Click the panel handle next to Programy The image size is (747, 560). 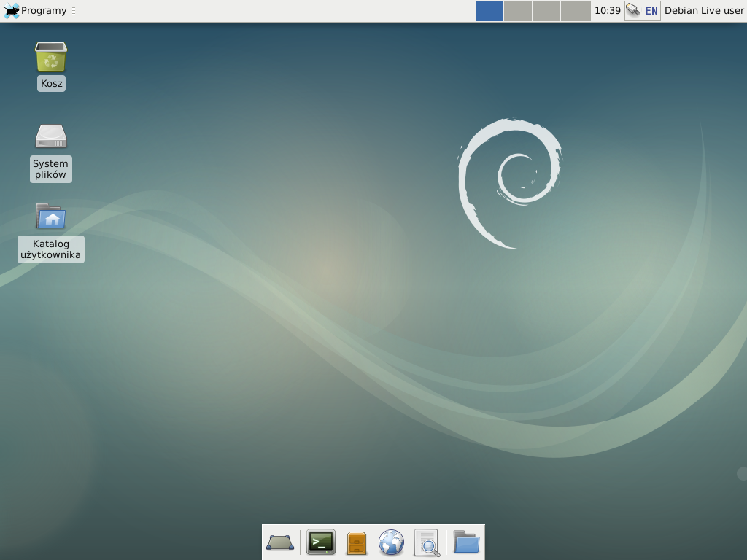coord(74,11)
